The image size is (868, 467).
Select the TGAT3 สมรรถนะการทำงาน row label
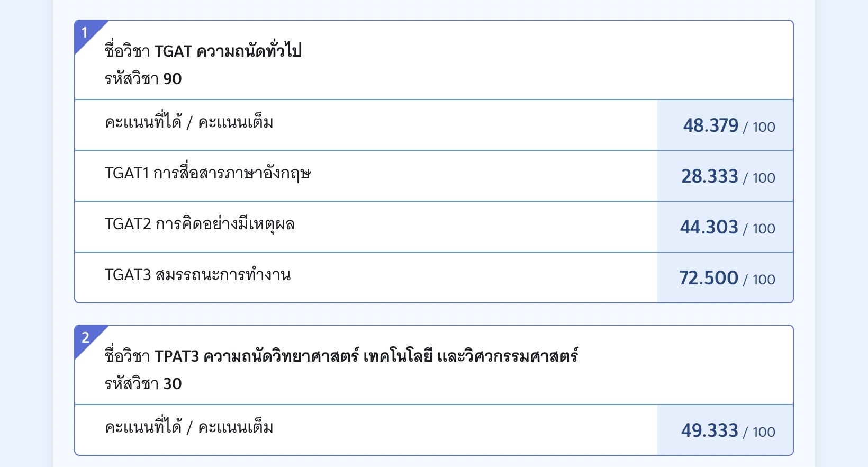point(198,275)
